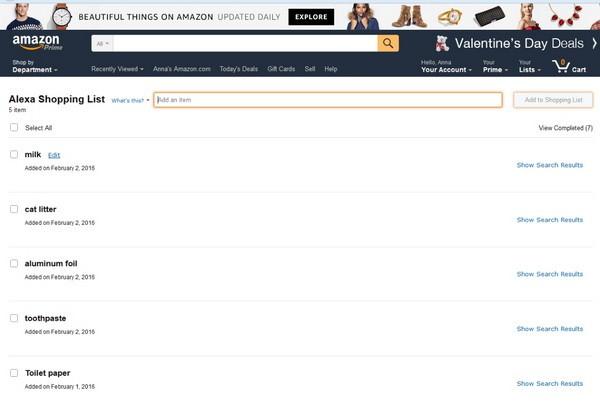
Task: Open Anna's Amazon.com nav link
Action: click(182, 69)
